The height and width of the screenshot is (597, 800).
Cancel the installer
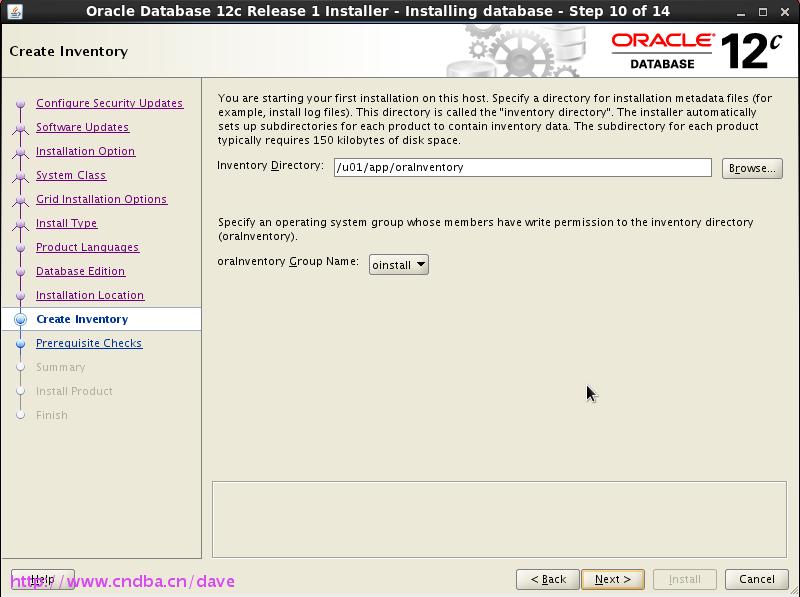click(x=757, y=579)
